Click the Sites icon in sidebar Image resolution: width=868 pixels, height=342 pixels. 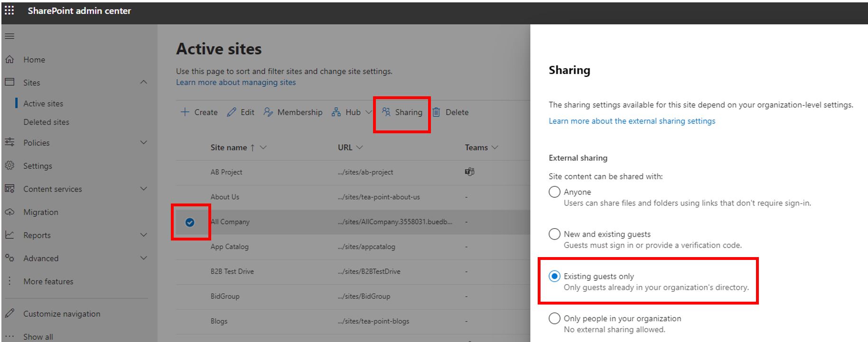coord(9,82)
